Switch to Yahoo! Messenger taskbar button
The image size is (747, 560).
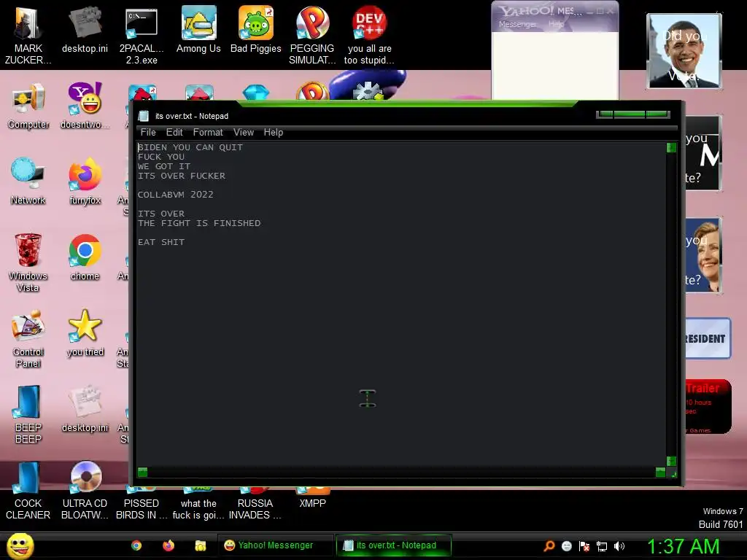pyautogui.click(x=276, y=545)
